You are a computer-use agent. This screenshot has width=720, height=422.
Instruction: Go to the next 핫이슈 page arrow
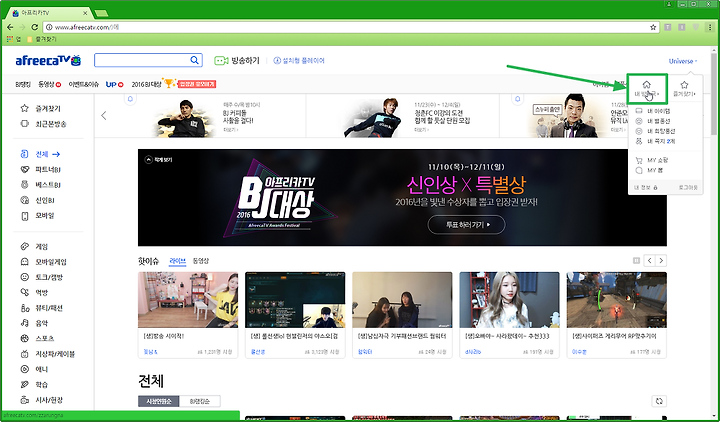point(661,261)
